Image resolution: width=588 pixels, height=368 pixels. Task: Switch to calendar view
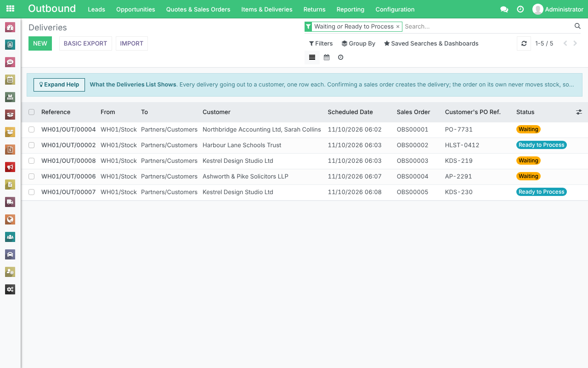pos(327,57)
